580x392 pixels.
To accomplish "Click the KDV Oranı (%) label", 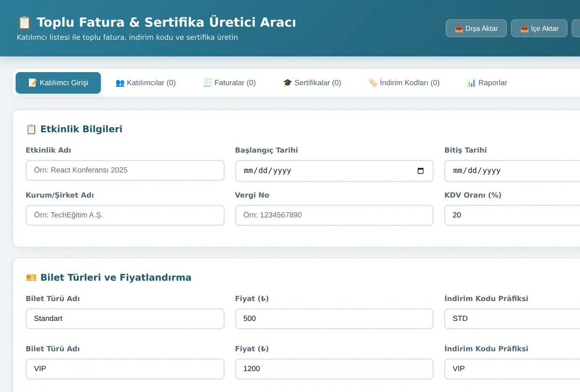I will pos(473,195).
